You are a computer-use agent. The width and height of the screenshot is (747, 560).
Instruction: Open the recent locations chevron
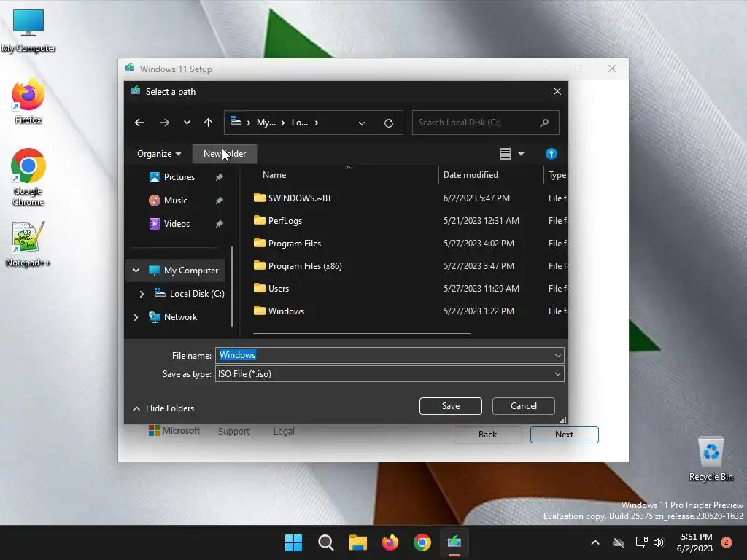(x=187, y=122)
